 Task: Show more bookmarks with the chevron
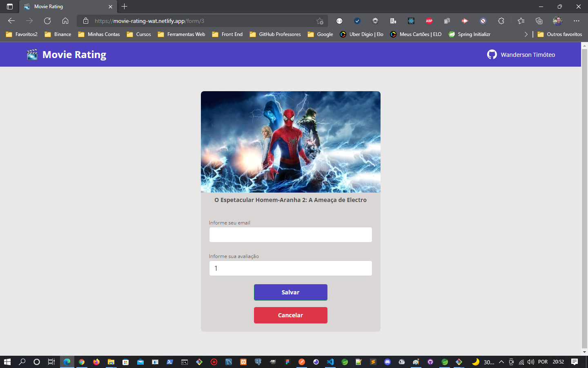tap(526, 34)
